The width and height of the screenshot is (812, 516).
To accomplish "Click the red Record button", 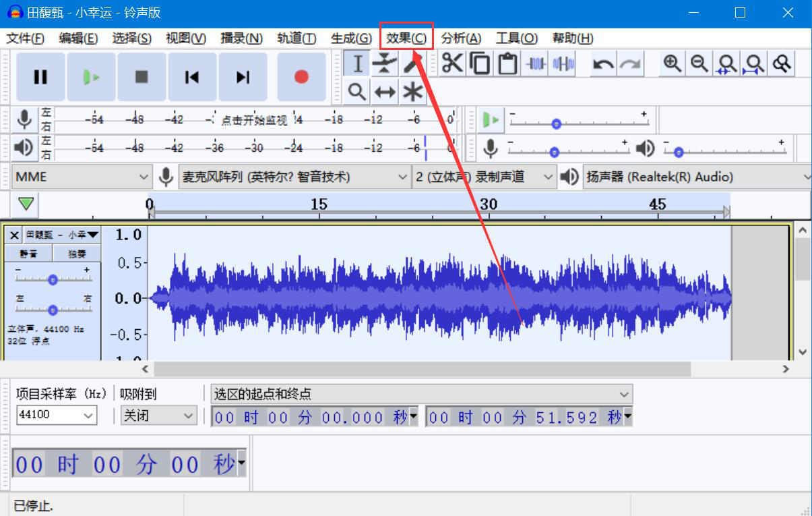I will [301, 77].
